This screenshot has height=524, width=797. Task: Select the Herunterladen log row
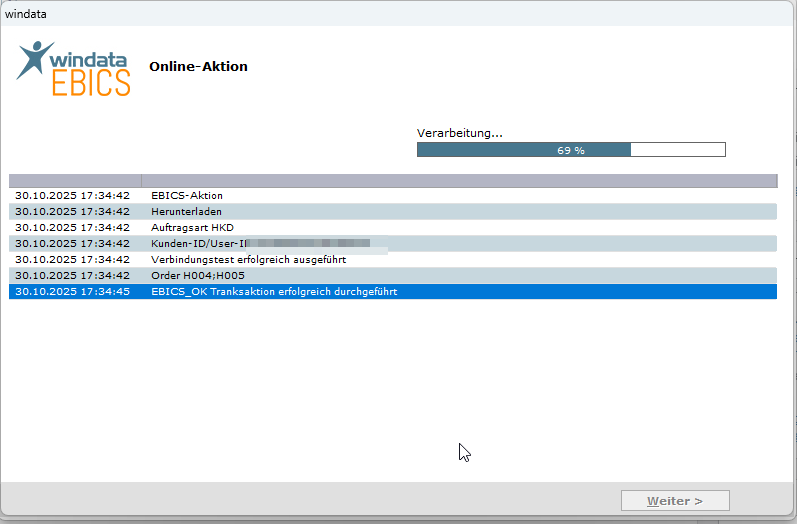pyautogui.click(x=186, y=212)
